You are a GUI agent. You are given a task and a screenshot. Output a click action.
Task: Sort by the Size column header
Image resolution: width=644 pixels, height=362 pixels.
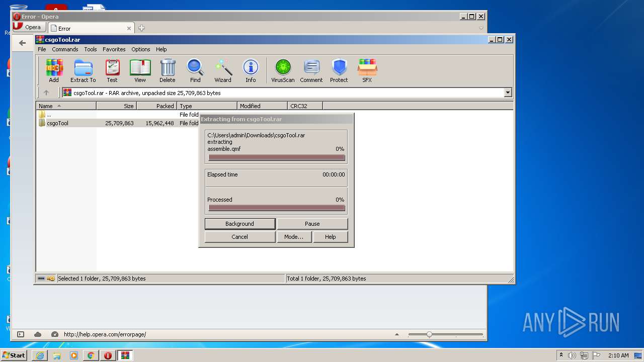coord(116,106)
